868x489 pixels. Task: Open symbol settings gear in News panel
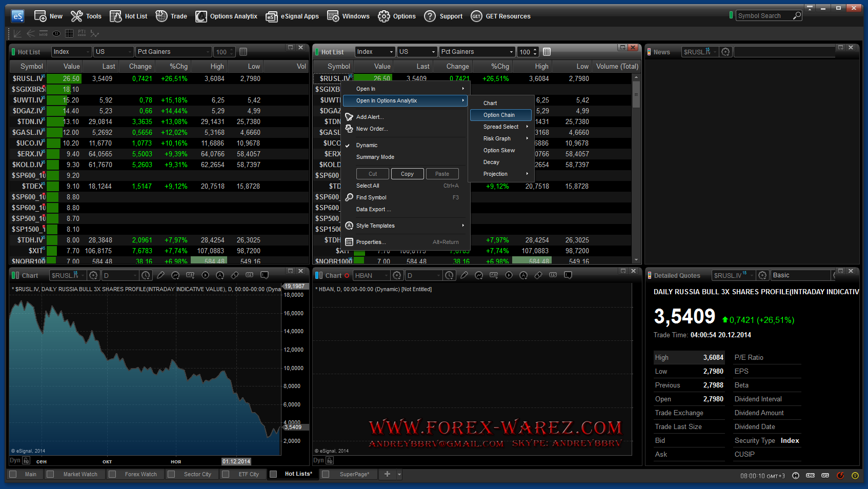725,52
